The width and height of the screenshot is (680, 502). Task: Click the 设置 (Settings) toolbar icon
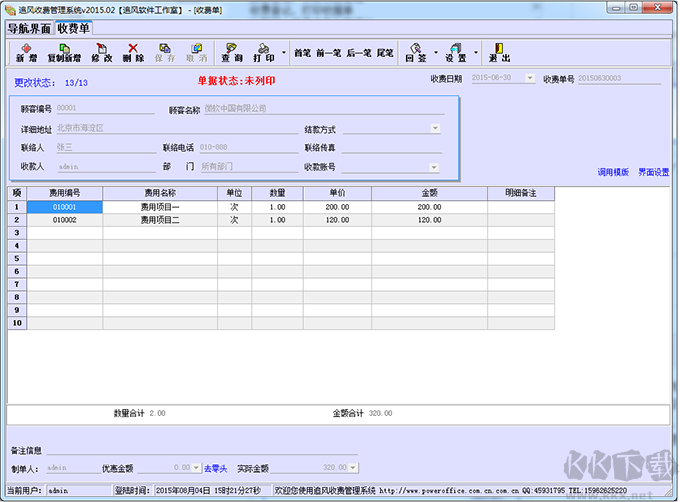tap(456, 51)
